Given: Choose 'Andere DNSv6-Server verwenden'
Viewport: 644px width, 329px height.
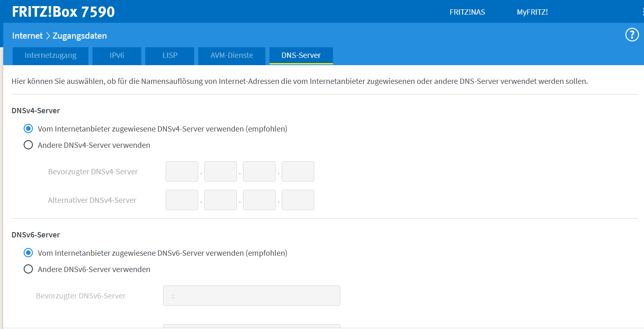Looking at the screenshot, I should pyautogui.click(x=28, y=269).
